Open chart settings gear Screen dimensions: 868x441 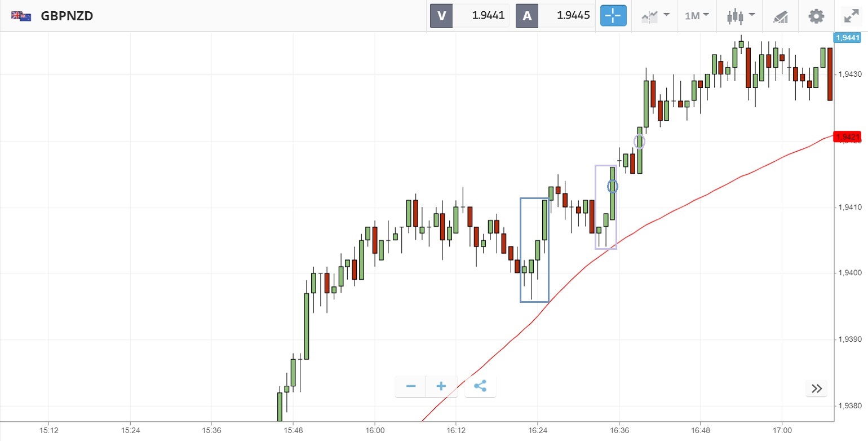[x=816, y=16]
